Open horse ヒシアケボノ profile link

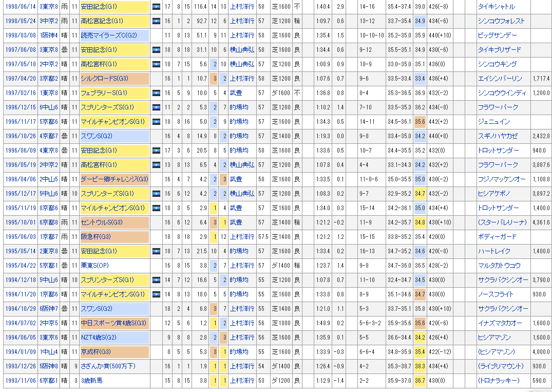point(495,194)
